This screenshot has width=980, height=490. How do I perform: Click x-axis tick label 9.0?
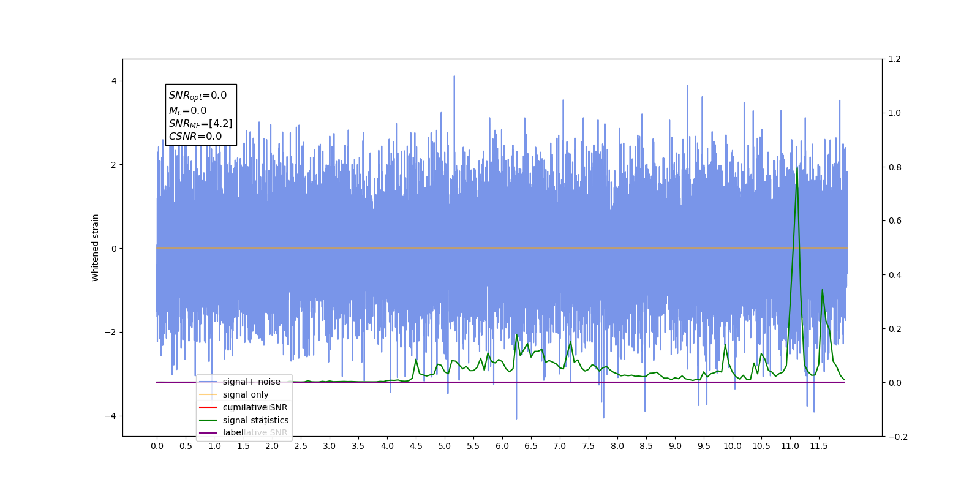tap(675, 446)
